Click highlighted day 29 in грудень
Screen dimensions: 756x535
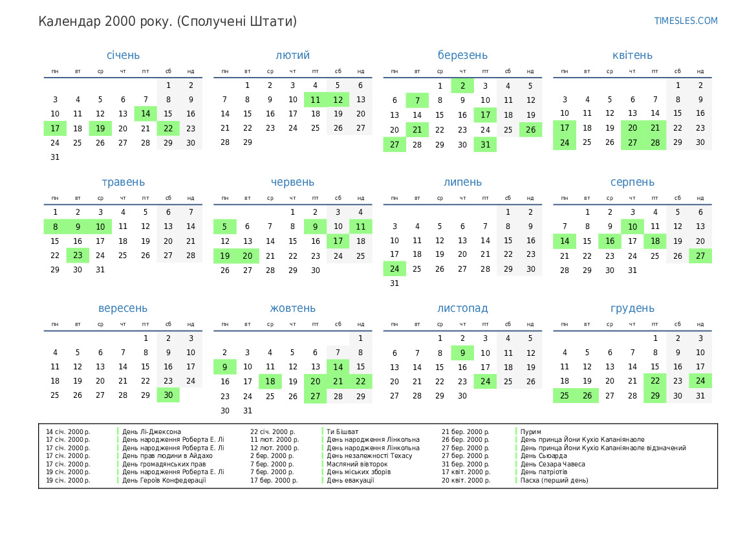pyautogui.click(x=655, y=396)
